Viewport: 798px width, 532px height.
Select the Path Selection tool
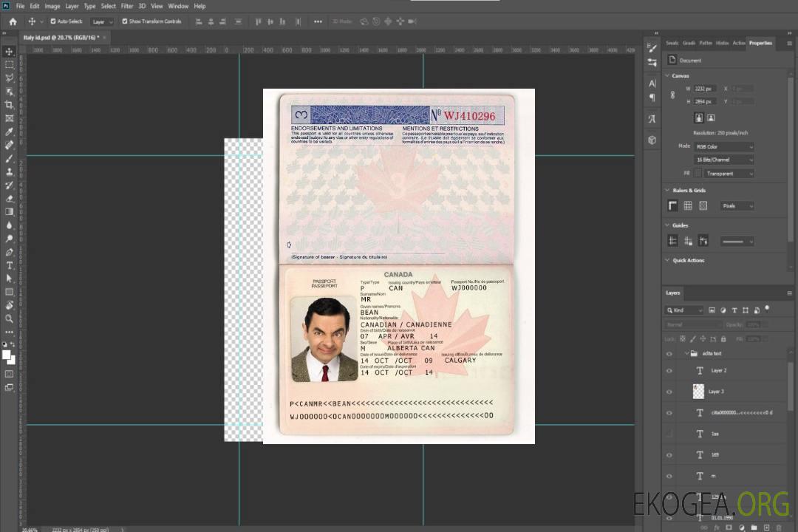click(x=9, y=279)
